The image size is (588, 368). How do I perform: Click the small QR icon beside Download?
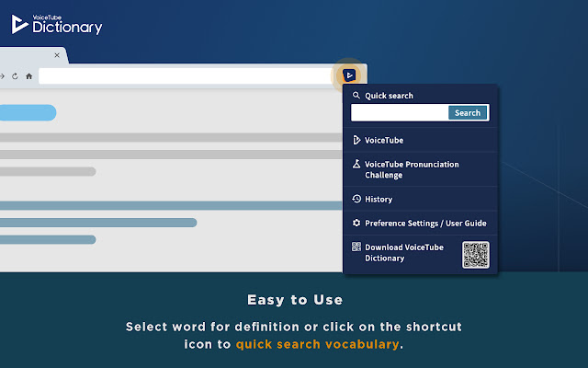356,247
